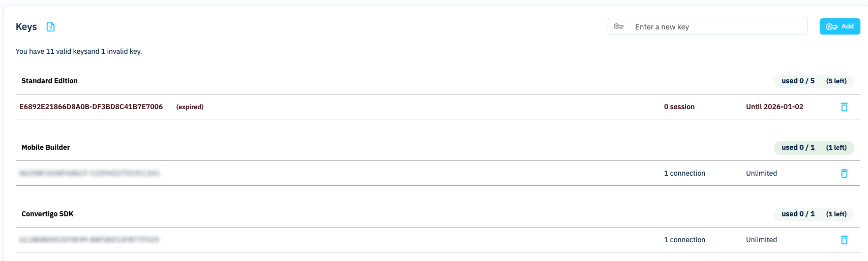Image resolution: width=868 pixels, height=261 pixels.
Task: Select the Standard Edition section header
Action: (49, 81)
